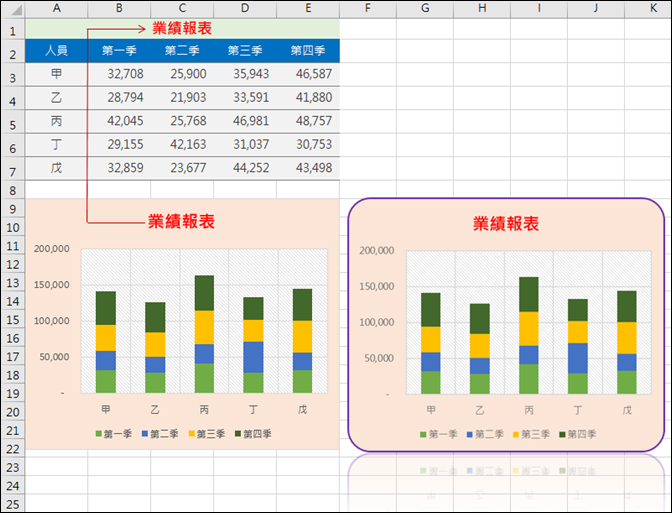Viewport: 672px width, 513px height.
Task: Select the 丁 blue bar segment in right chart
Action: (x=578, y=358)
